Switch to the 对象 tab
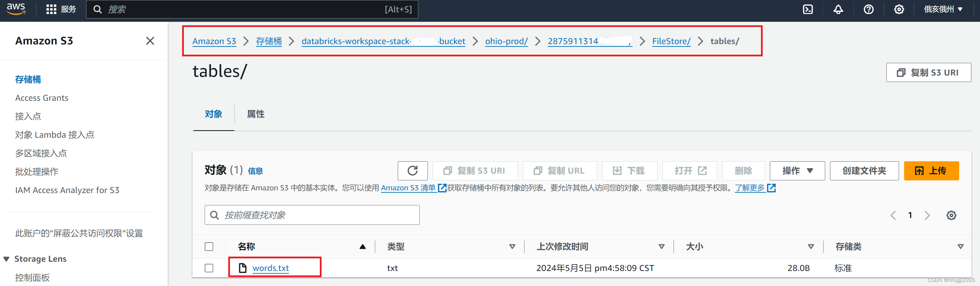Image resolution: width=980 pixels, height=286 pixels. tap(214, 114)
